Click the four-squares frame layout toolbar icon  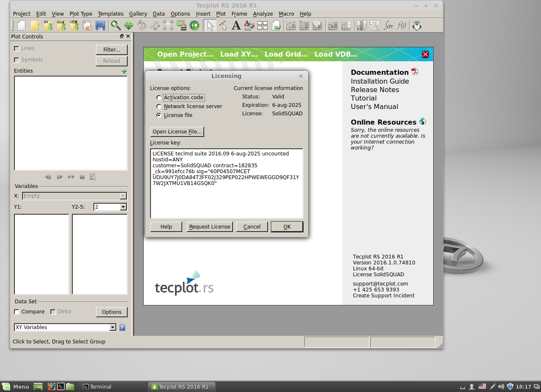262,25
